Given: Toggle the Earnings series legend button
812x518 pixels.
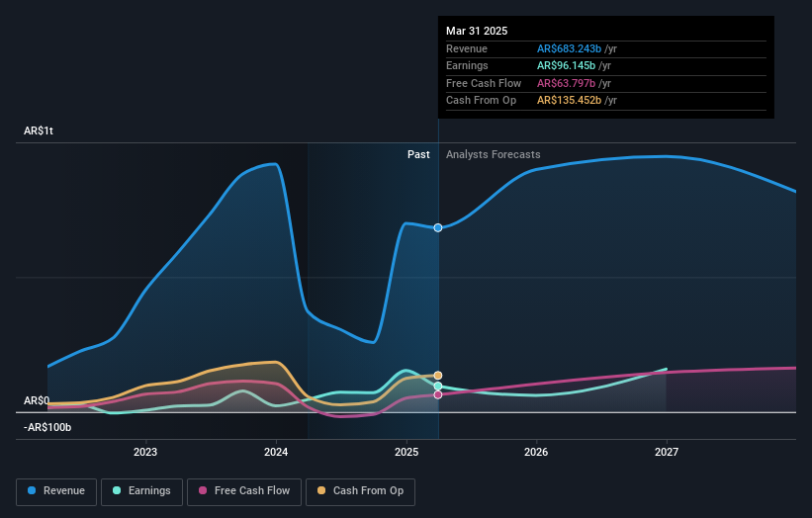Looking at the screenshot, I should (x=141, y=491).
